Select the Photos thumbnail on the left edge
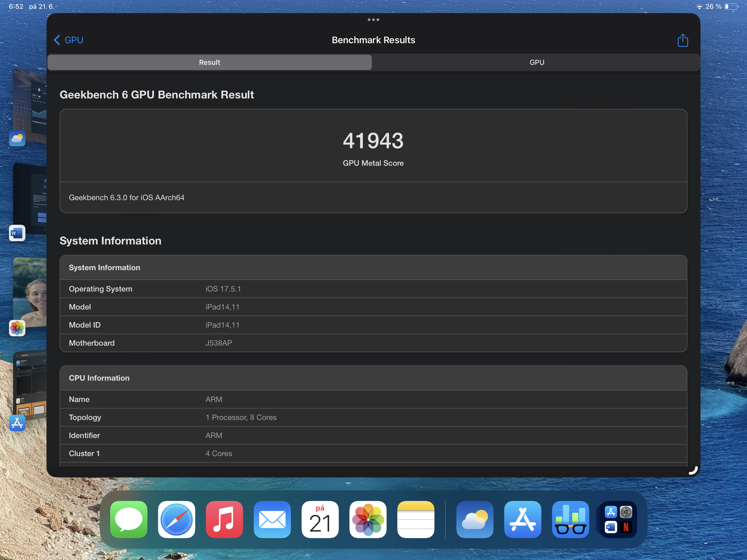 point(17,328)
